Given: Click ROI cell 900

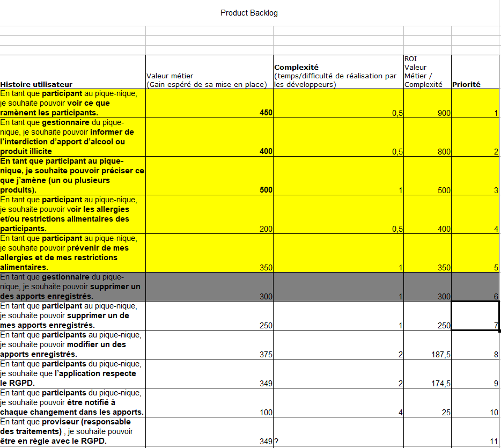Looking at the screenshot, I should (x=428, y=103).
